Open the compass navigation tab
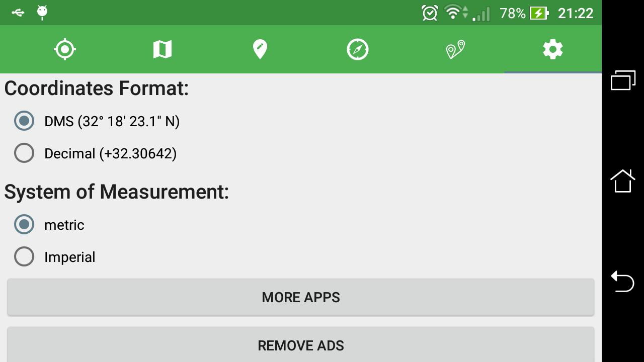The image size is (644, 362). pos(358,49)
